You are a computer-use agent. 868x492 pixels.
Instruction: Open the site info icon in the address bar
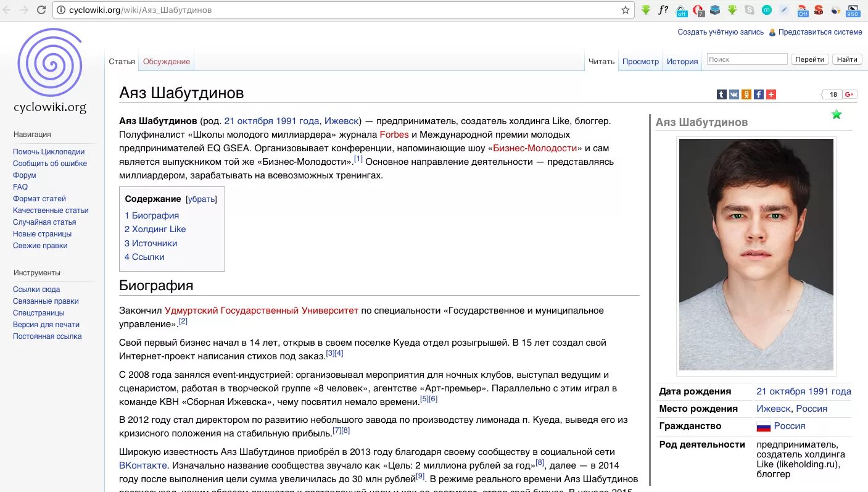(60, 10)
